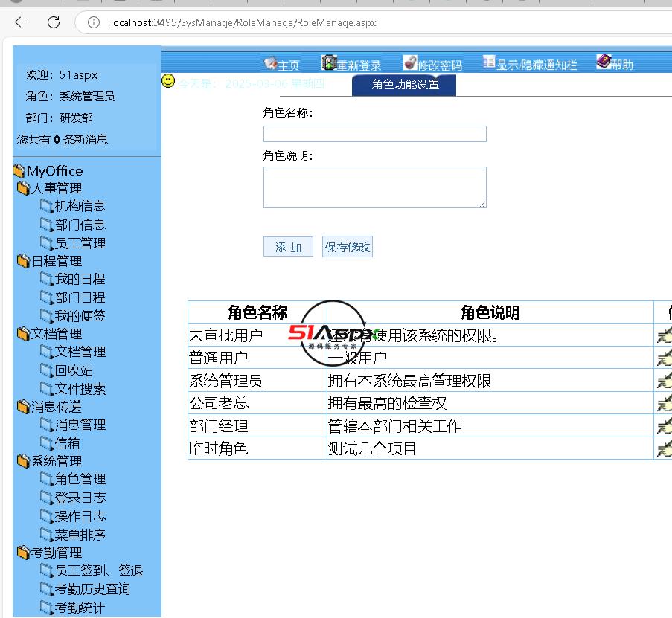Click edit icon in 普通用户 row
The height and width of the screenshot is (618, 672).
[665, 358]
